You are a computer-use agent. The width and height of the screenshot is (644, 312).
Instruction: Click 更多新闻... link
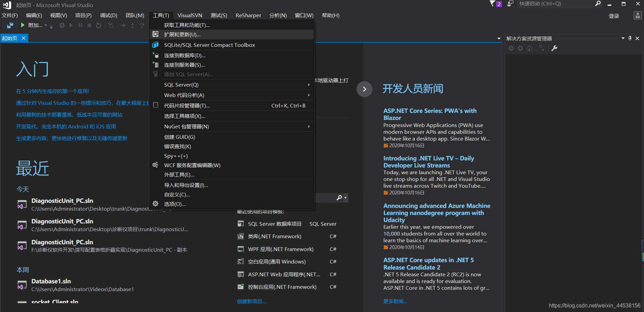(x=395, y=301)
